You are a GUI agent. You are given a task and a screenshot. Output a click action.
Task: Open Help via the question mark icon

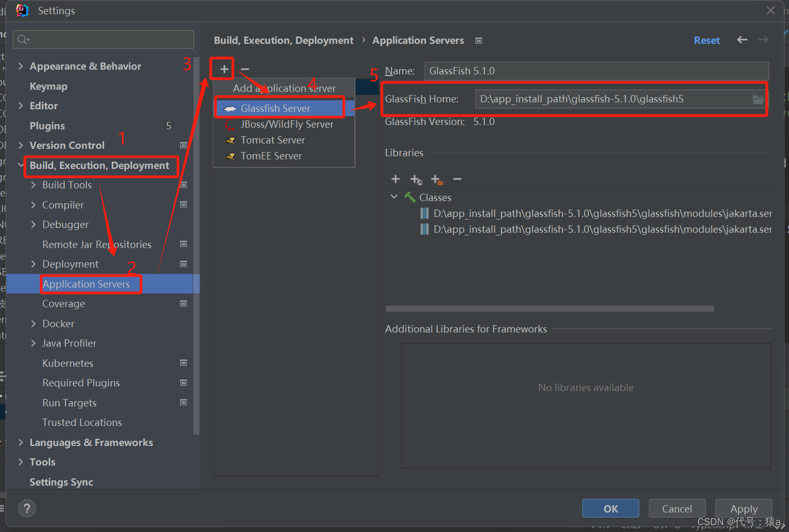(x=26, y=508)
